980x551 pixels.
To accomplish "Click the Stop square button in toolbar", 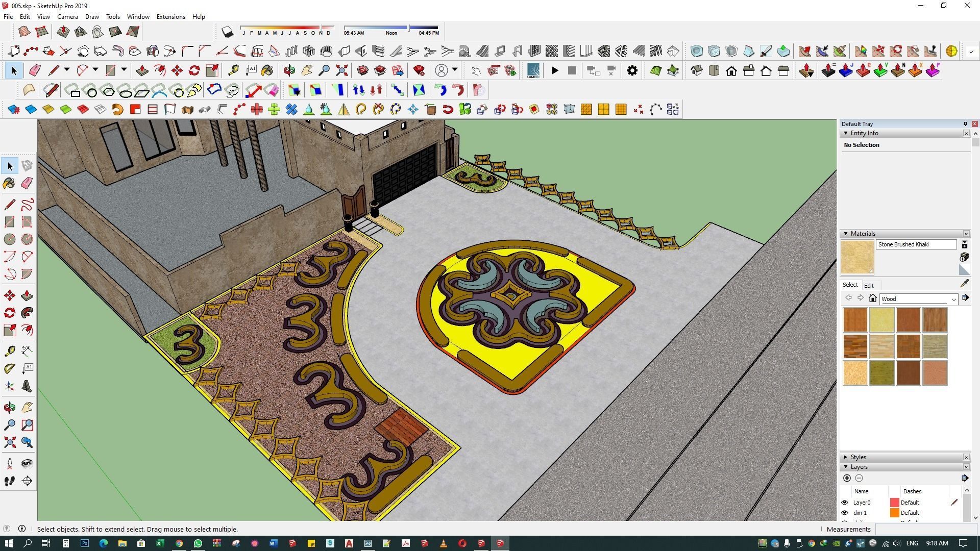I will (x=572, y=70).
